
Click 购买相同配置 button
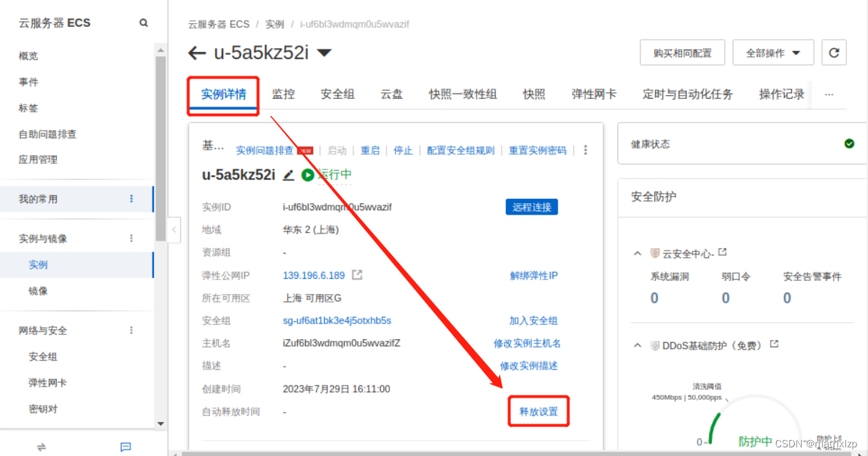[682, 53]
